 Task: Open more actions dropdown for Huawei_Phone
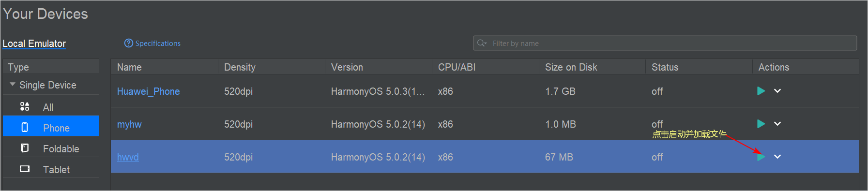(777, 91)
